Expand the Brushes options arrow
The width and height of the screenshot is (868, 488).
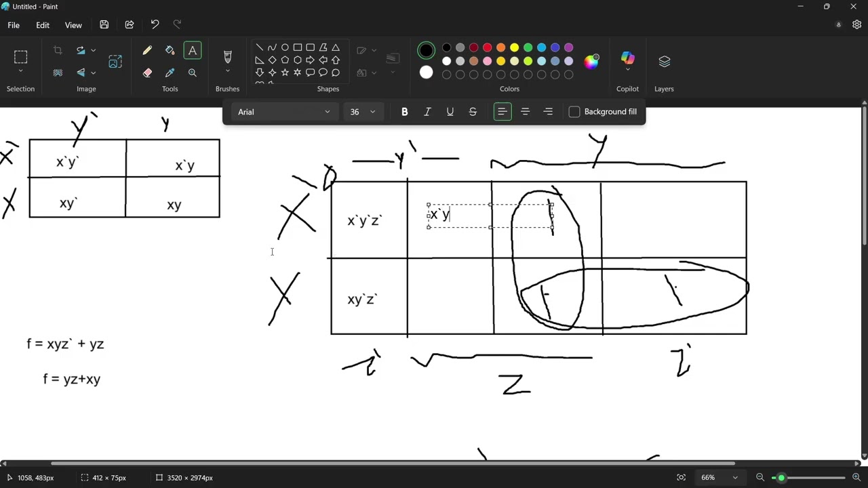point(227,71)
